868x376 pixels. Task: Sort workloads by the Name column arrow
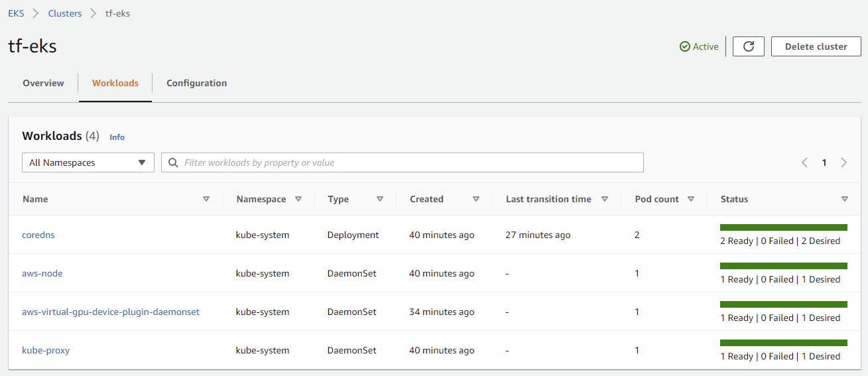(206, 199)
